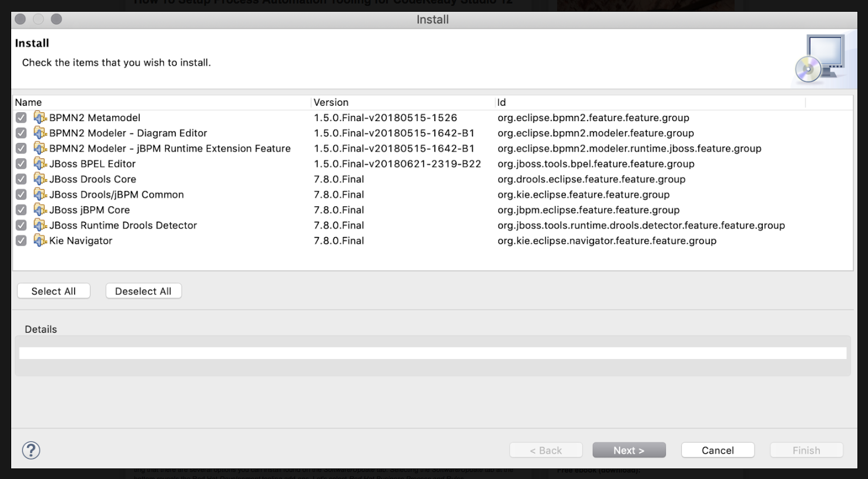Click the JBoss jBPM Core feature icon
Screen dimensions: 868x479
coord(40,209)
